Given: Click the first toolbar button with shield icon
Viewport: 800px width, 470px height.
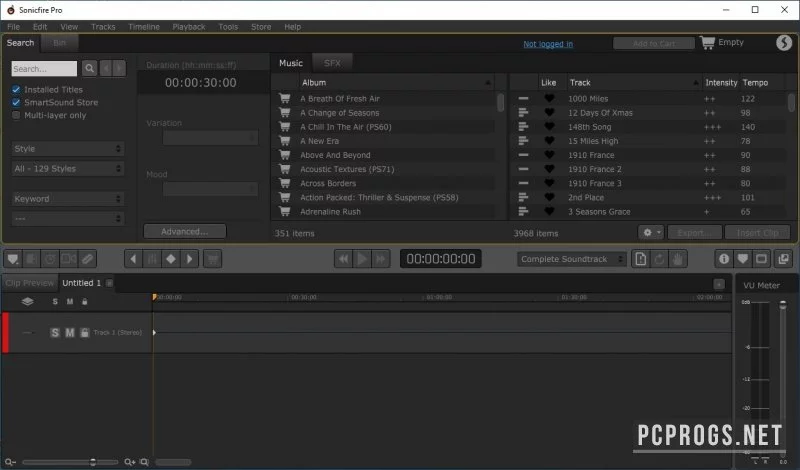Looking at the screenshot, I should pyautogui.click(x=13, y=259).
